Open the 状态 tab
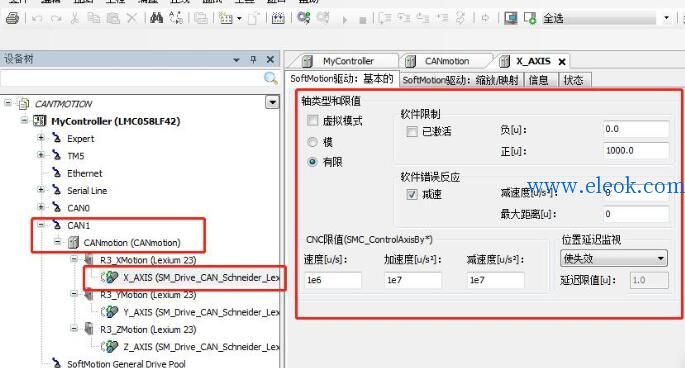This screenshot has height=368, width=685. pyautogui.click(x=574, y=80)
